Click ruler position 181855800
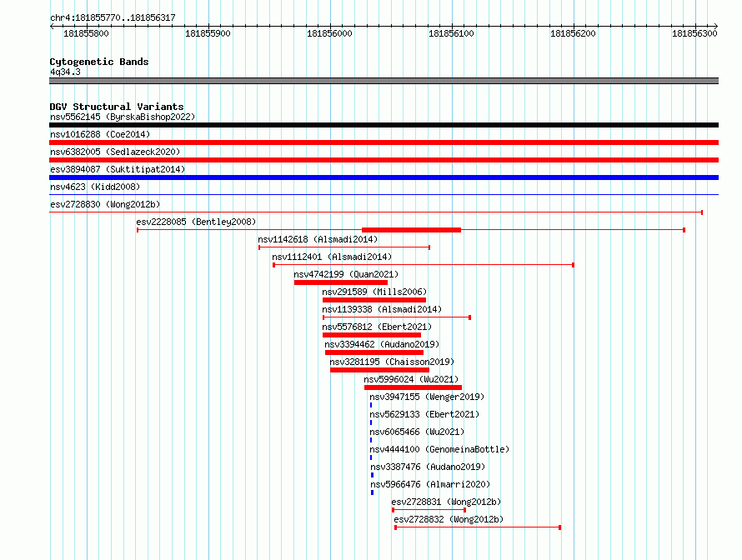 click(86, 33)
